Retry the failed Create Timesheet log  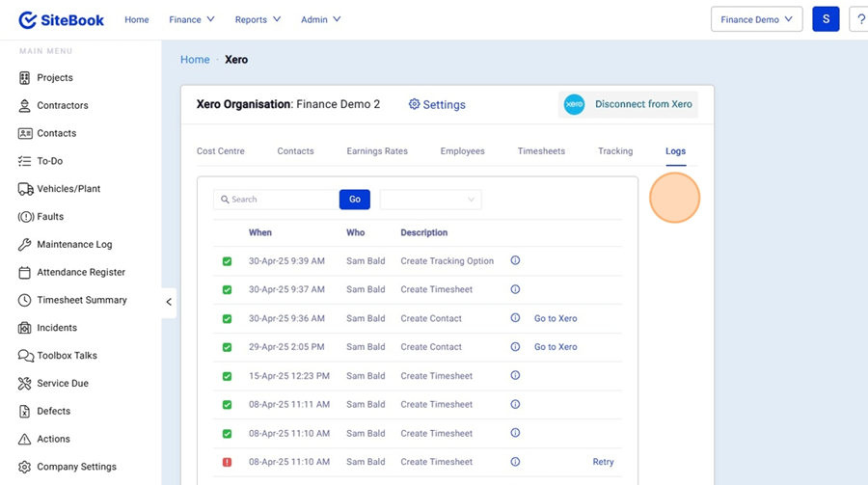(603, 463)
